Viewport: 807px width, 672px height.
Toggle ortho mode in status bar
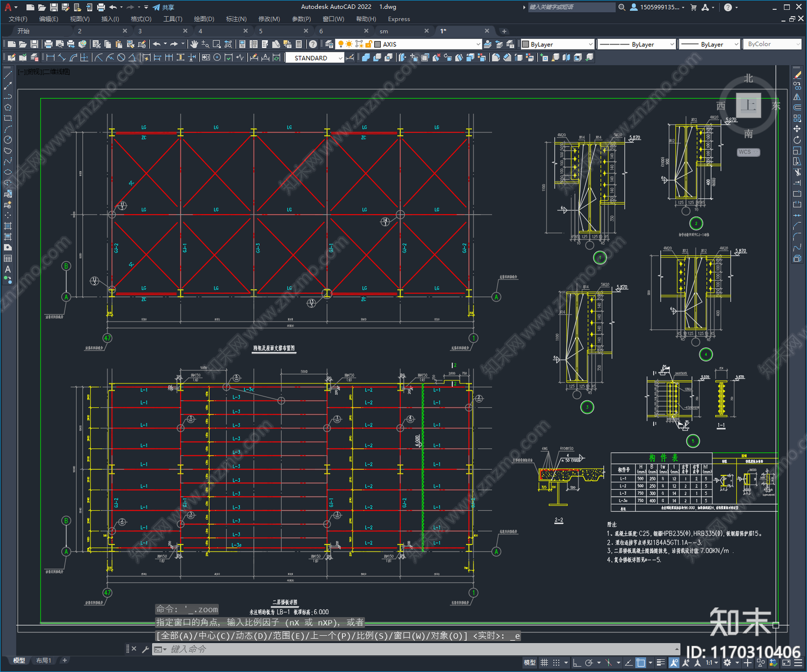click(x=577, y=662)
